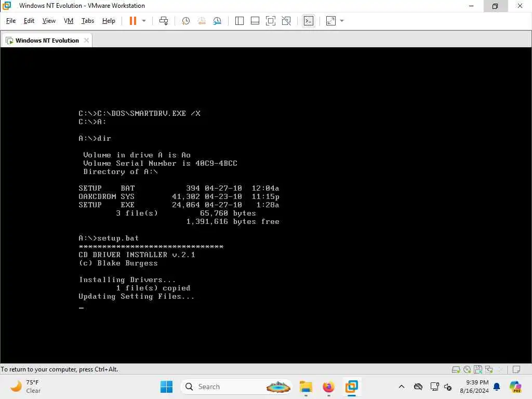The height and width of the screenshot is (399, 532).
Task: Click the cloud sync tray icon
Action: [x=418, y=387]
